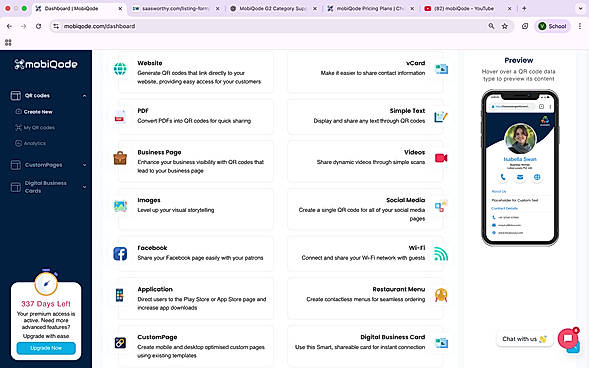
Task: Select the Facebook logo icon
Action: point(120,253)
